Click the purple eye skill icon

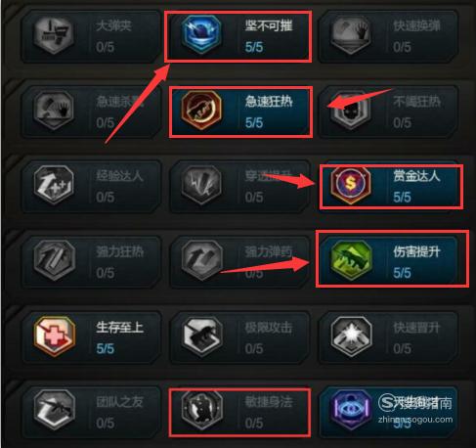(x=351, y=411)
